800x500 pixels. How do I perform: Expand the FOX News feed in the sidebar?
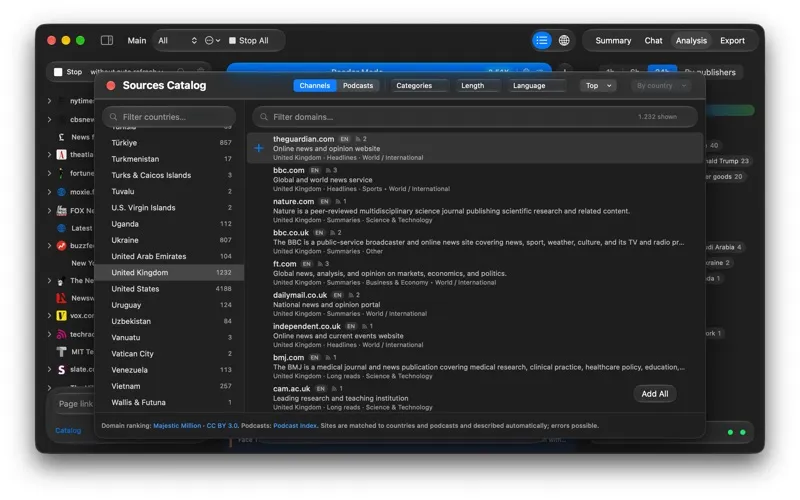pos(49,210)
